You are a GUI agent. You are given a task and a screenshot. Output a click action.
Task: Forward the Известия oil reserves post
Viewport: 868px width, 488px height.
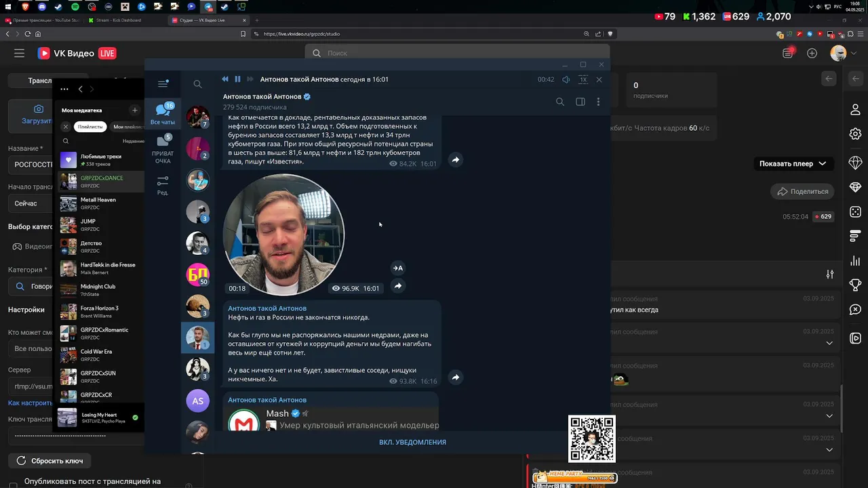pos(456,160)
